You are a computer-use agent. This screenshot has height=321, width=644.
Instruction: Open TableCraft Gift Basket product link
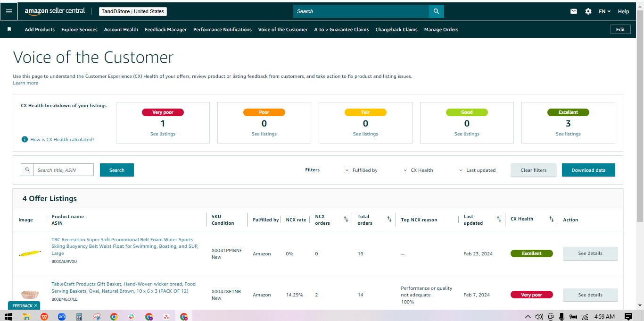tap(124, 287)
